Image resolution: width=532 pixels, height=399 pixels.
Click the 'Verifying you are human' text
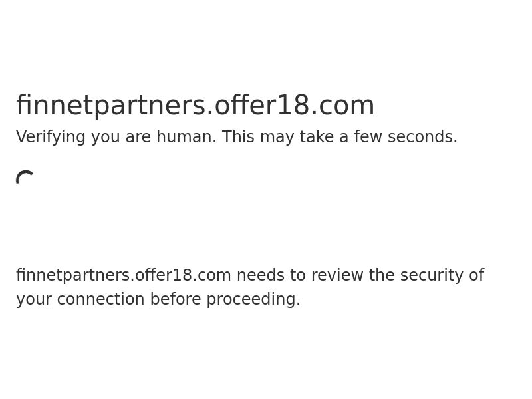pyautogui.click(x=116, y=137)
